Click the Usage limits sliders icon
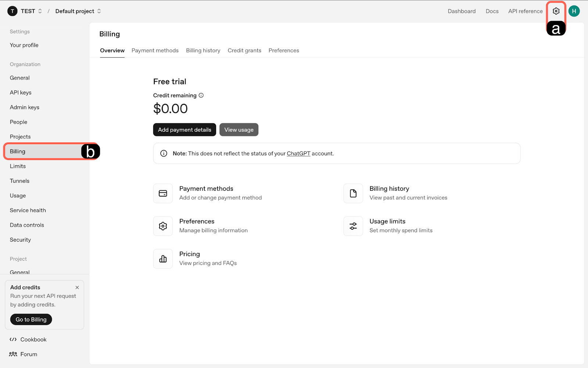Image resolution: width=588 pixels, height=368 pixels. point(353,226)
